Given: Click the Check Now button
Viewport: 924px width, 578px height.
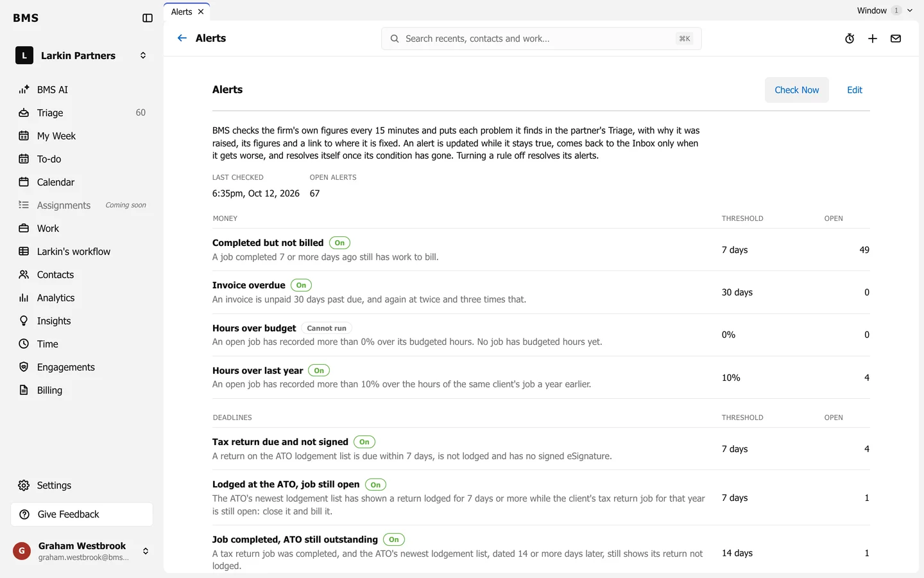Looking at the screenshot, I should coord(797,90).
